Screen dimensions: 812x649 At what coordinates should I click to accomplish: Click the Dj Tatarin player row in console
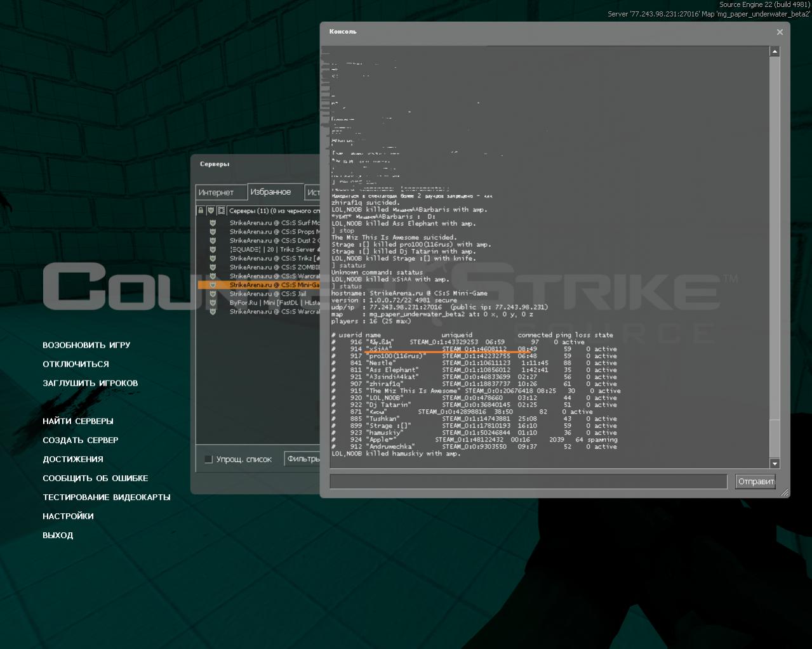click(474, 405)
